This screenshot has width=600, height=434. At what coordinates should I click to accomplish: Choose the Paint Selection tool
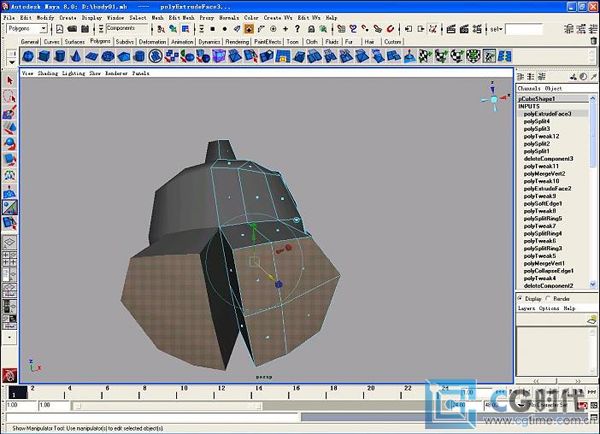[x=10, y=113]
